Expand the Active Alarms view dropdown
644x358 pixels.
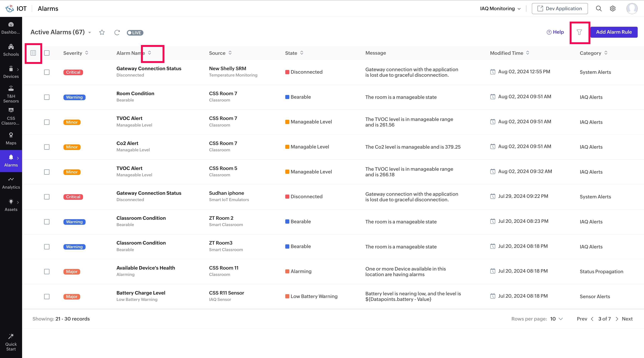[x=90, y=32]
